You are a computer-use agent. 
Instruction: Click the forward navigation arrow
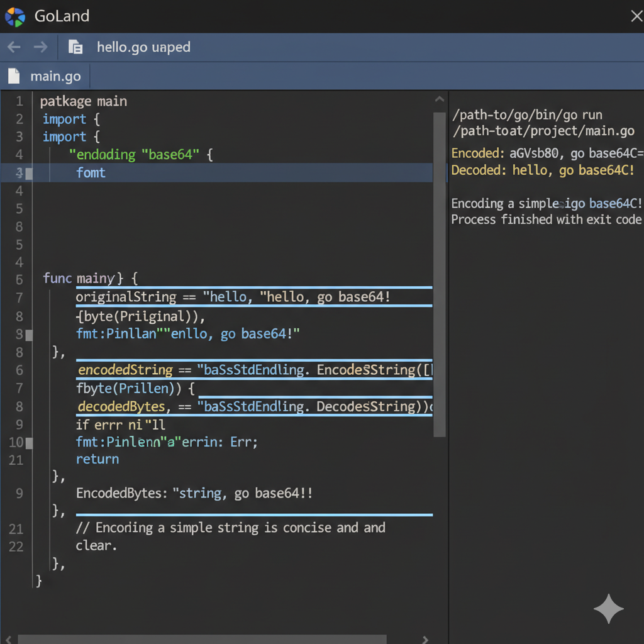(40, 47)
